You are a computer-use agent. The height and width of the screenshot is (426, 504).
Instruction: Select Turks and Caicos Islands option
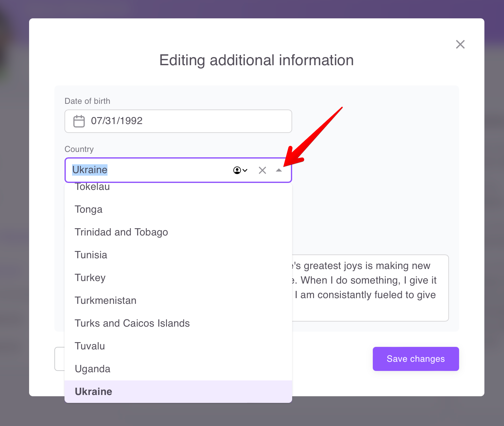click(132, 323)
